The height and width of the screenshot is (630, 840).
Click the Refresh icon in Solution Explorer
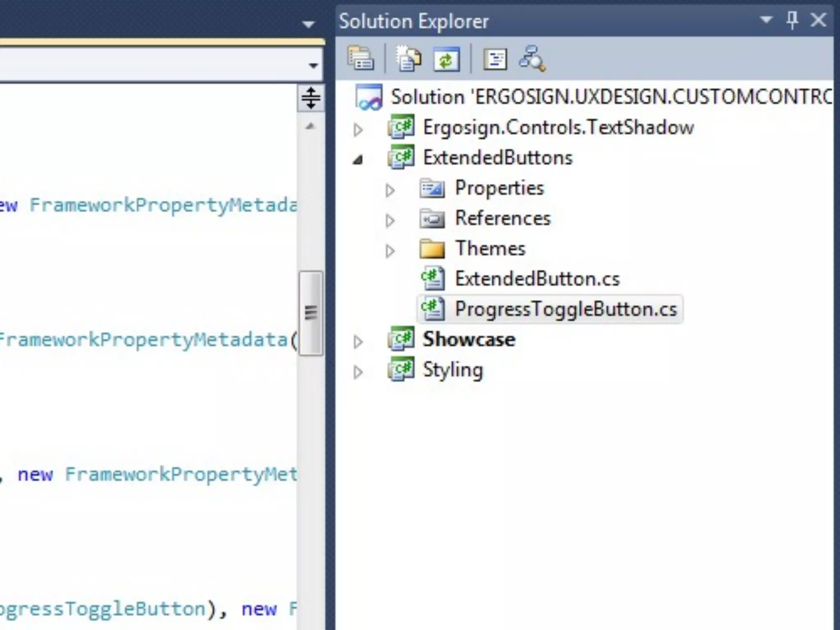[x=446, y=59]
